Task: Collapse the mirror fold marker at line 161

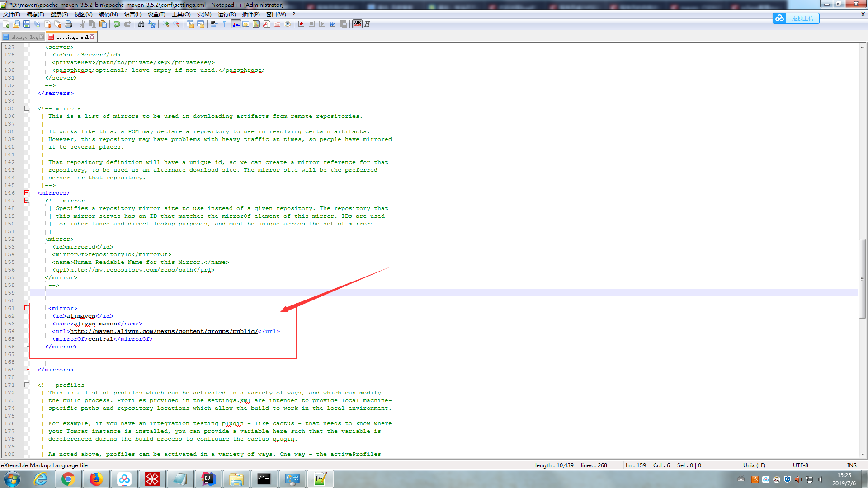Action: (27, 308)
